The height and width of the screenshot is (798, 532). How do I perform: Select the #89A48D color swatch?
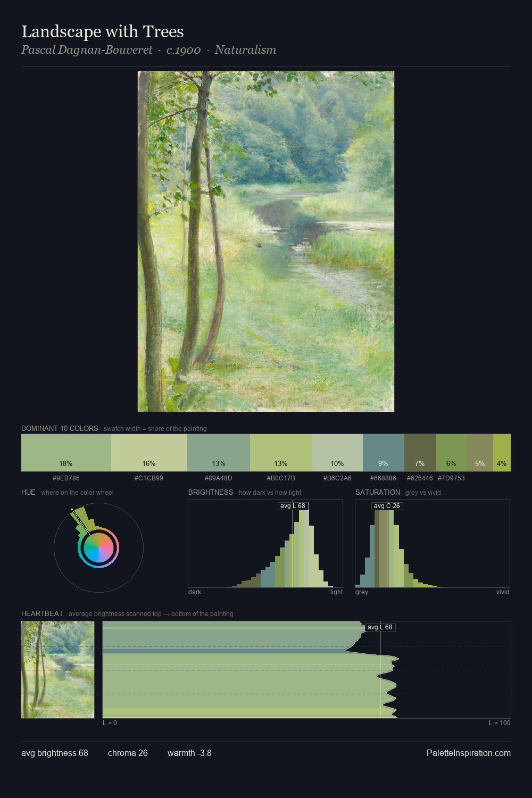[219, 453]
